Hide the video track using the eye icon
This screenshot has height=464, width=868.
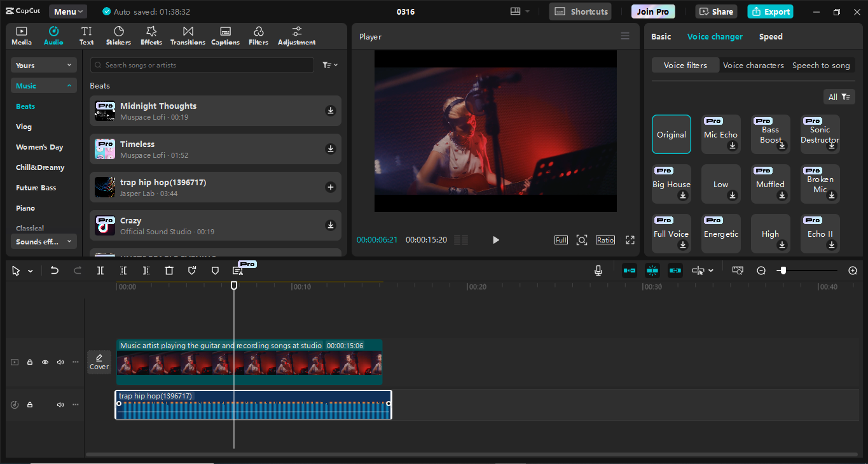[x=45, y=362]
